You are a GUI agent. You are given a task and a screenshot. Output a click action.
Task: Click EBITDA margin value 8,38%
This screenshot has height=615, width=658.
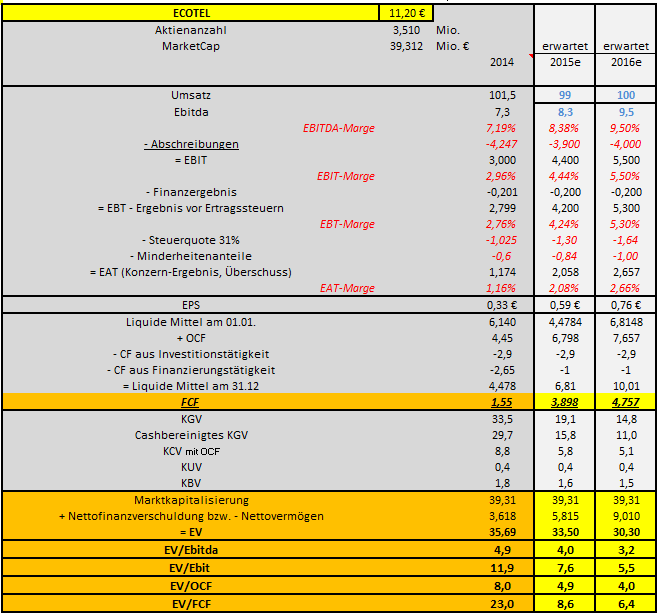(x=564, y=128)
